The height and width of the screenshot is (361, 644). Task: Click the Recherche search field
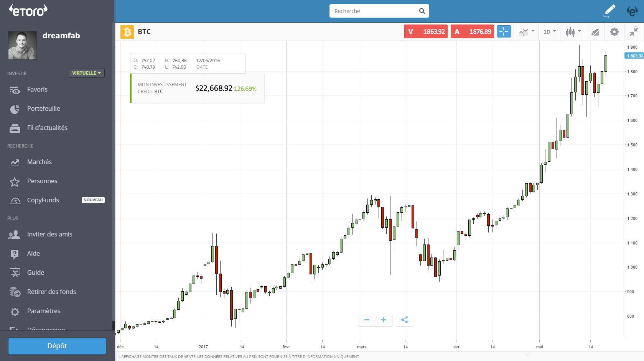point(374,11)
